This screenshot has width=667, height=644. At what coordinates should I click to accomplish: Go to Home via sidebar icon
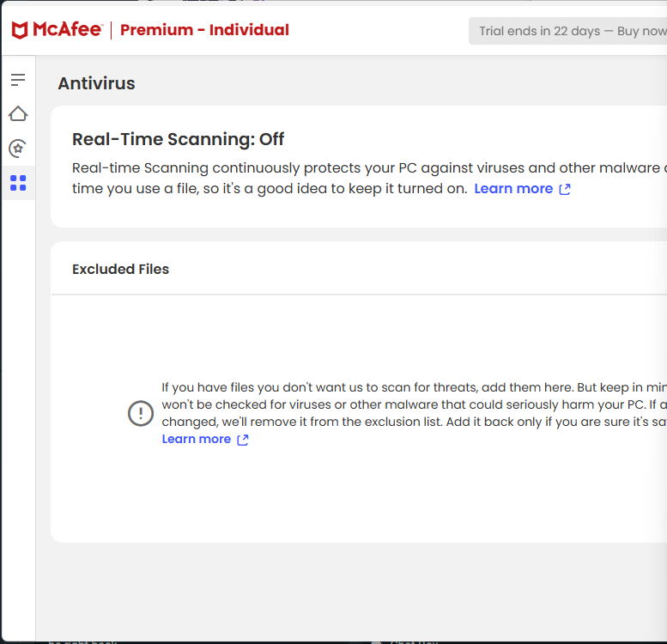pyautogui.click(x=18, y=114)
